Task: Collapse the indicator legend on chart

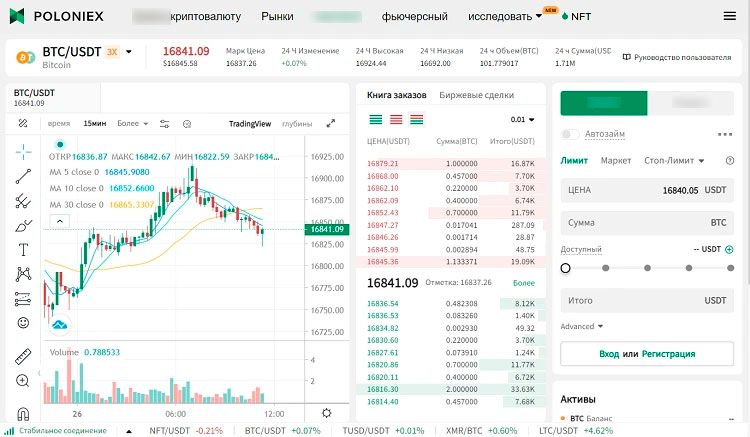Action: pos(61,219)
